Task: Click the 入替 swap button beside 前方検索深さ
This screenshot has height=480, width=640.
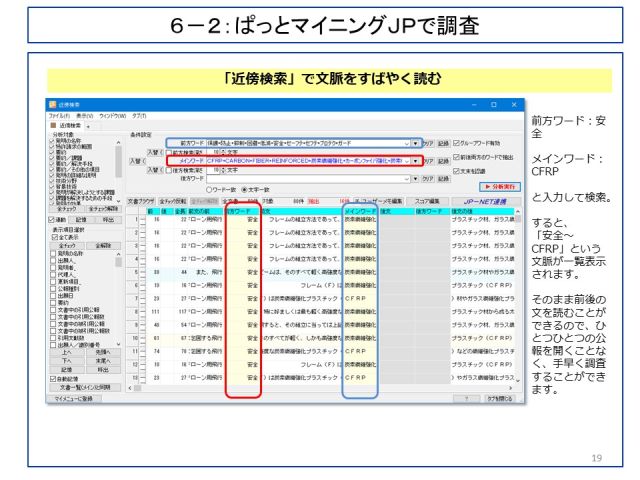Action: pyautogui.click(x=155, y=152)
